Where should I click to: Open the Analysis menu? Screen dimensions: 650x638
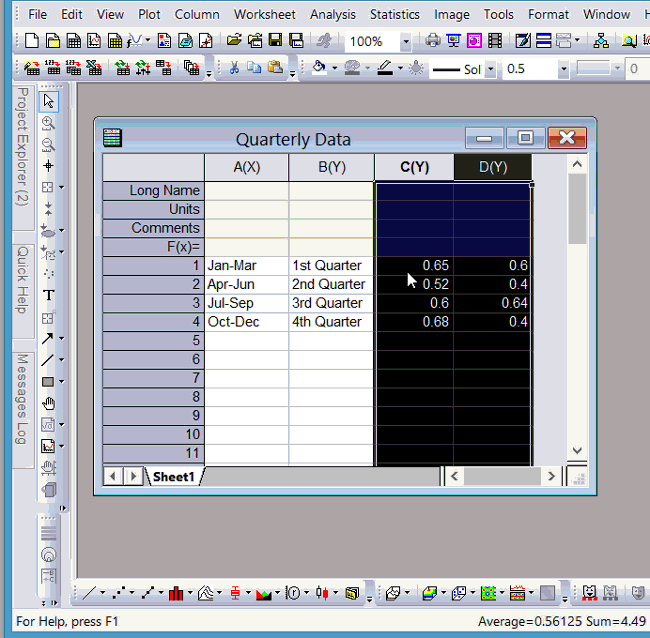click(x=332, y=14)
